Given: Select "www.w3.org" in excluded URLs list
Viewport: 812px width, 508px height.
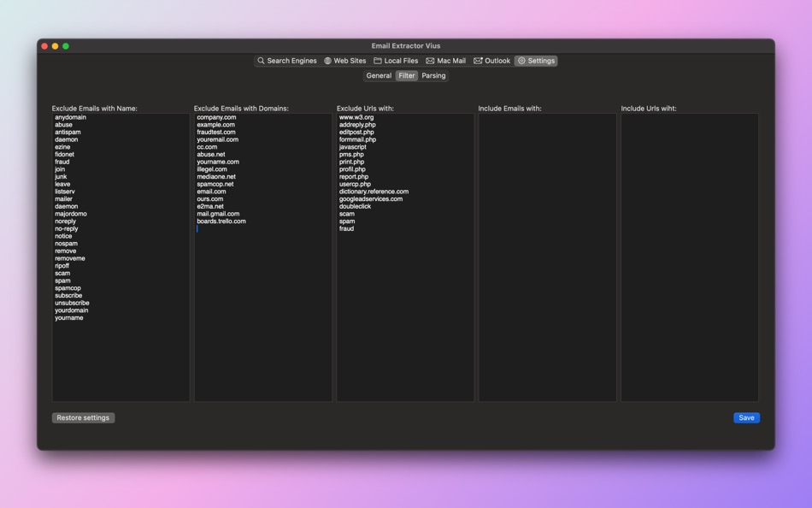Looking at the screenshot, I should [x=356, y=116].
